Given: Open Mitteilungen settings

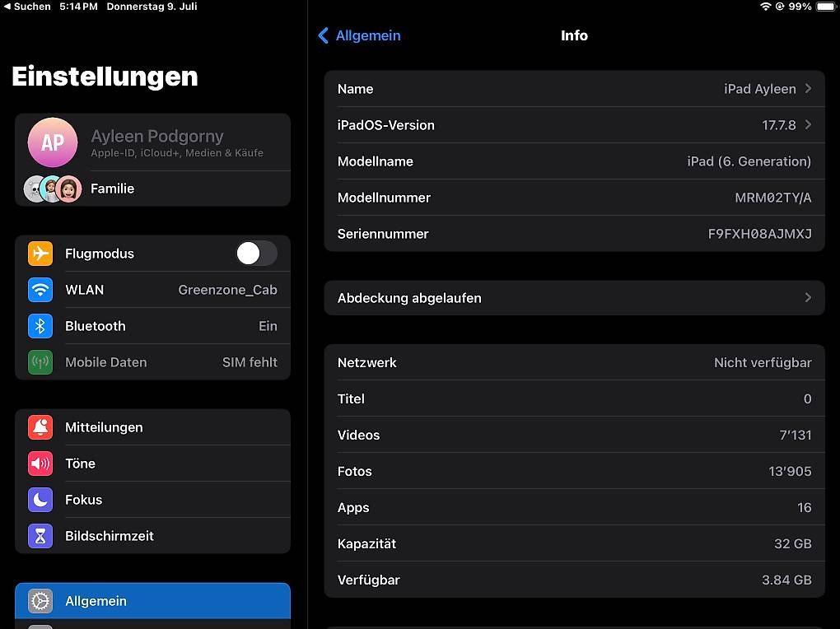Looking at the screenshot, I should click(152, 427).
